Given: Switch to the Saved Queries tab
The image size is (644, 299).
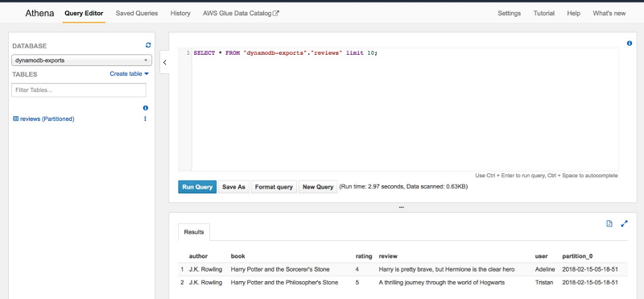Looking at the screenshot, I should pos(137,13).
